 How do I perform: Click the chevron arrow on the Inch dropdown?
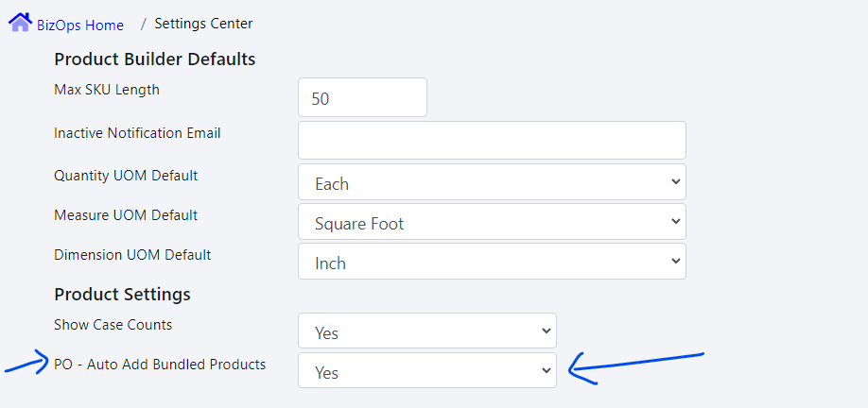[x=674, y=261]
